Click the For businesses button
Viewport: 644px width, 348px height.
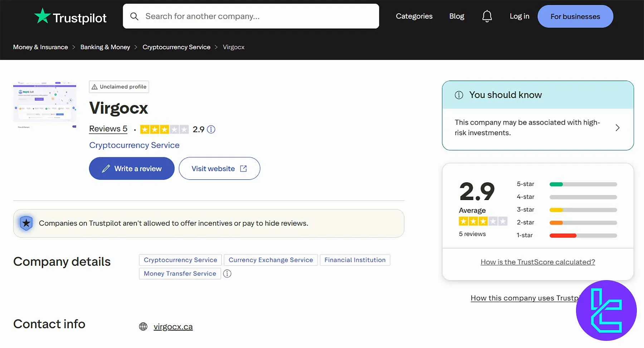point(575,16)
